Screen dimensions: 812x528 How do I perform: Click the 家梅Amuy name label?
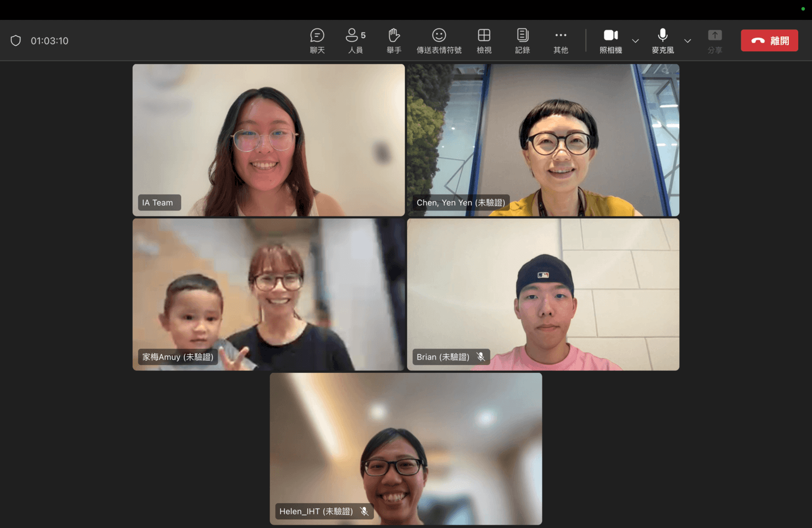(177, 357)
